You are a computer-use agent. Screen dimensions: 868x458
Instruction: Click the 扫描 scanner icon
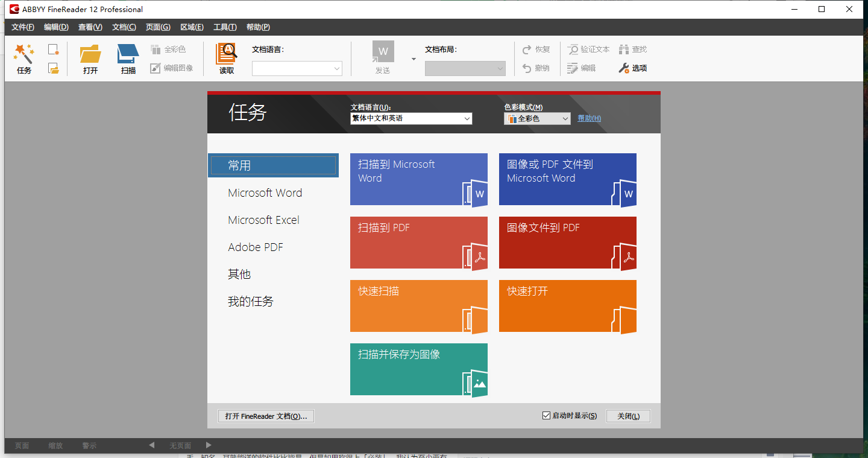coord(128,53)
